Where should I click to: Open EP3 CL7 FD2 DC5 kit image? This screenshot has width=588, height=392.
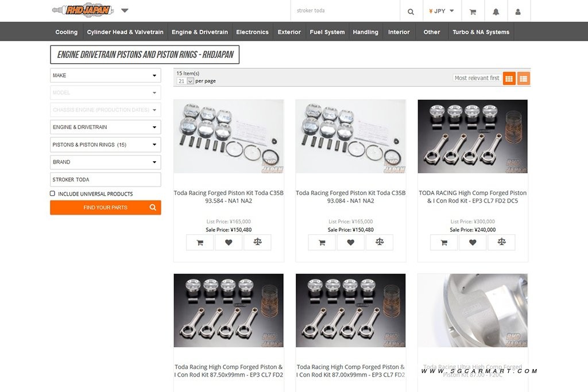473,137
